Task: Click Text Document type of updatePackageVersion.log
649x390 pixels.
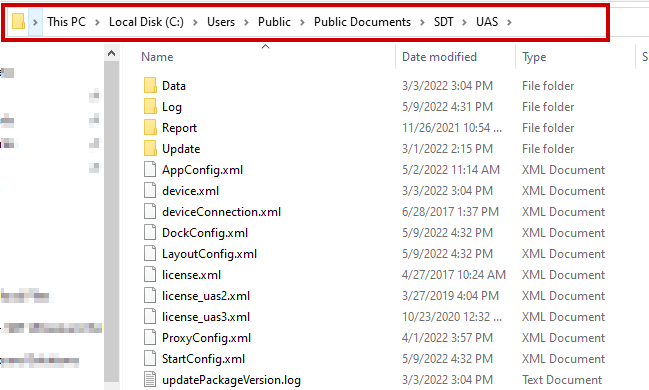Action: tap(562, 380)
